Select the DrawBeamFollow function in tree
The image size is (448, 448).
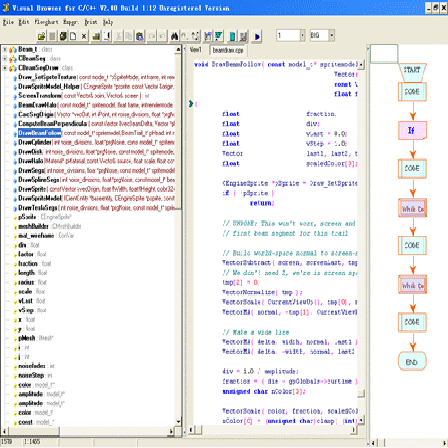click(40, 133)
